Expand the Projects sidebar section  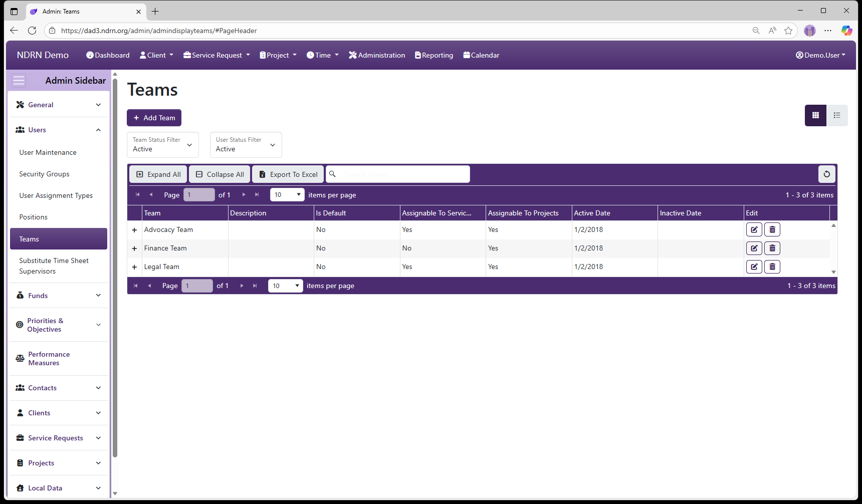point(59,463)
